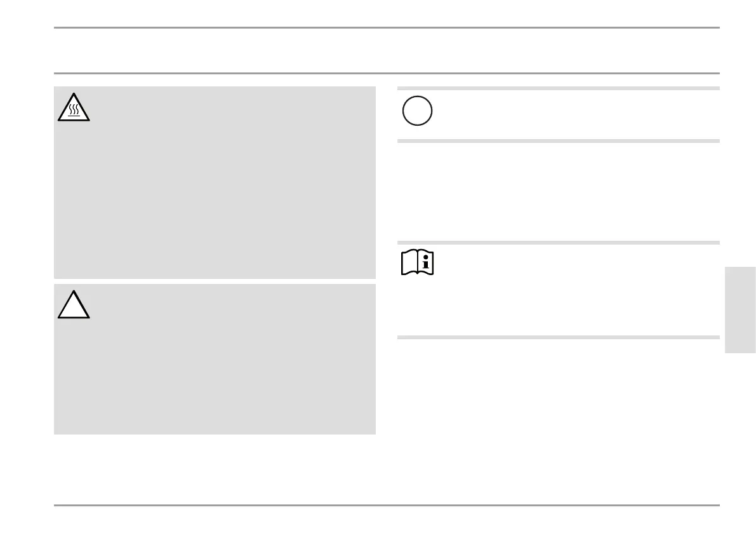756x533 pixels.
Task: Click the letter i inside the book icon
Action: click(x=425, y=262)
